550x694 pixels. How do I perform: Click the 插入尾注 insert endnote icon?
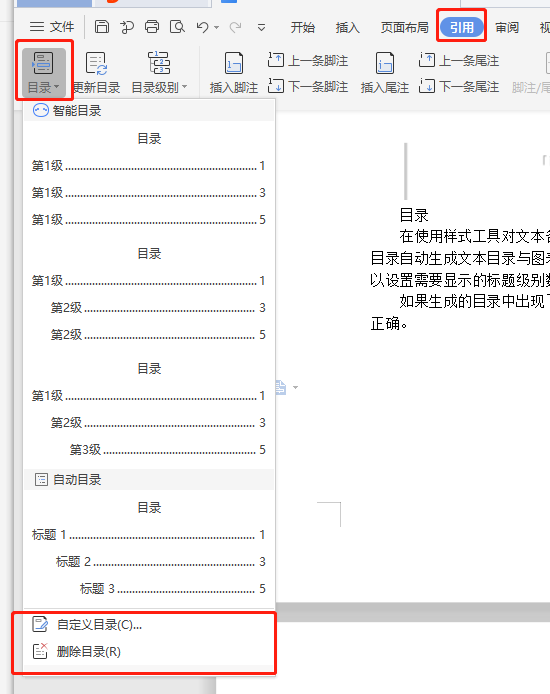click(x=385, y=73)
